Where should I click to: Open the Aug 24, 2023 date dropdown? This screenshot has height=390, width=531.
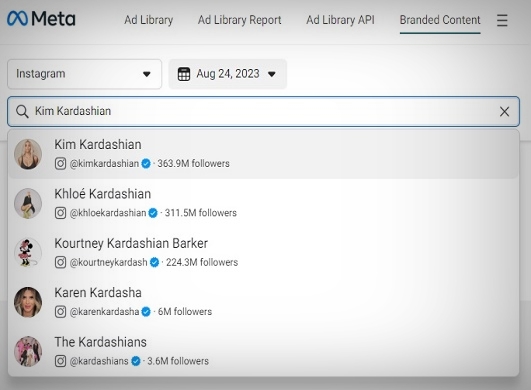[228, 74]
